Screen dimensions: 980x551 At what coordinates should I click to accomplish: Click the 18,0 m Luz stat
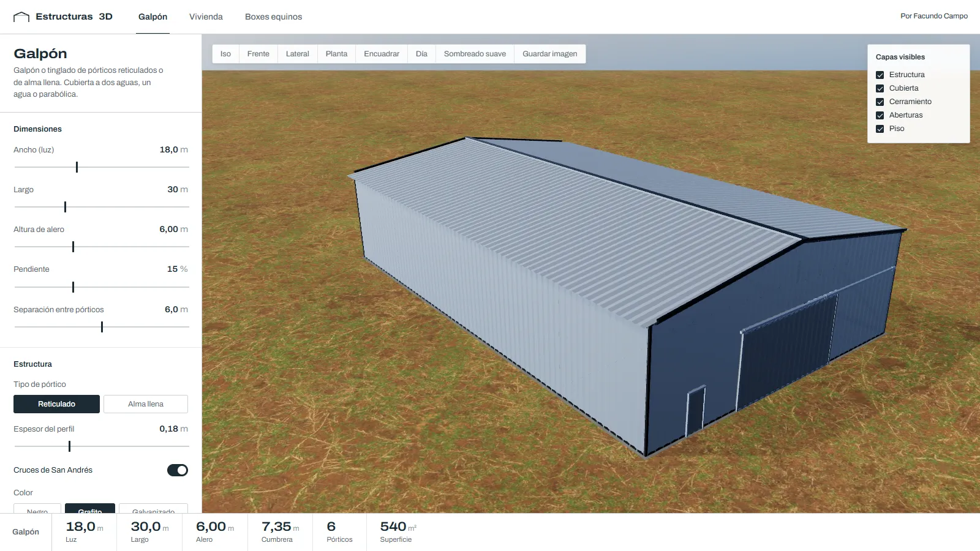pyautogui.click(x=85, y=531)
